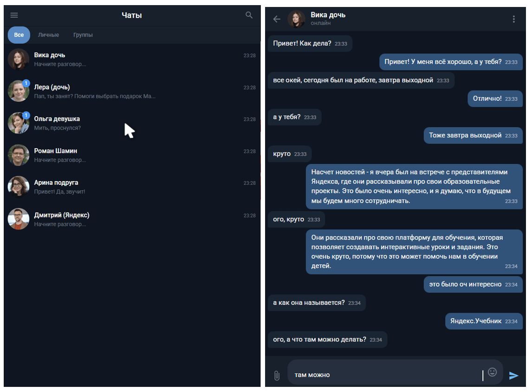Click the онлайн status under Вика дочь
Image resolution: width=532 pixels, height=392 pixels.
pyautogui.click(x=320, y=23)
